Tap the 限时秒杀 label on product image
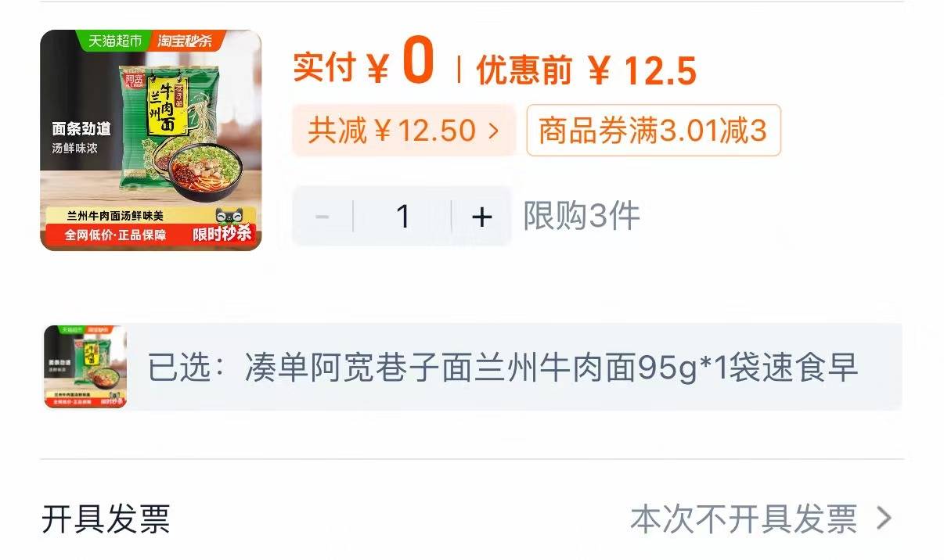This screenshot has width=944, height=560. click(222, 234)
